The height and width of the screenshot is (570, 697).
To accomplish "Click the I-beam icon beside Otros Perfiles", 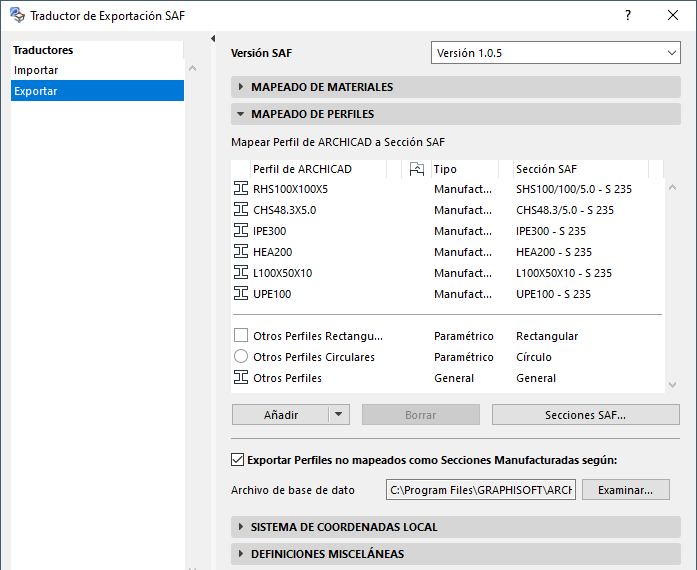I will (240, 377).
